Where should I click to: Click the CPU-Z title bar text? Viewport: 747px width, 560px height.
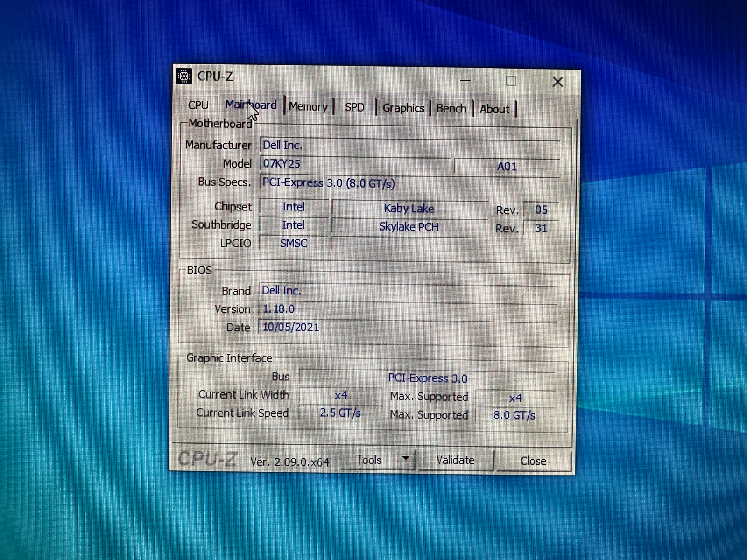tap(215, 76)
